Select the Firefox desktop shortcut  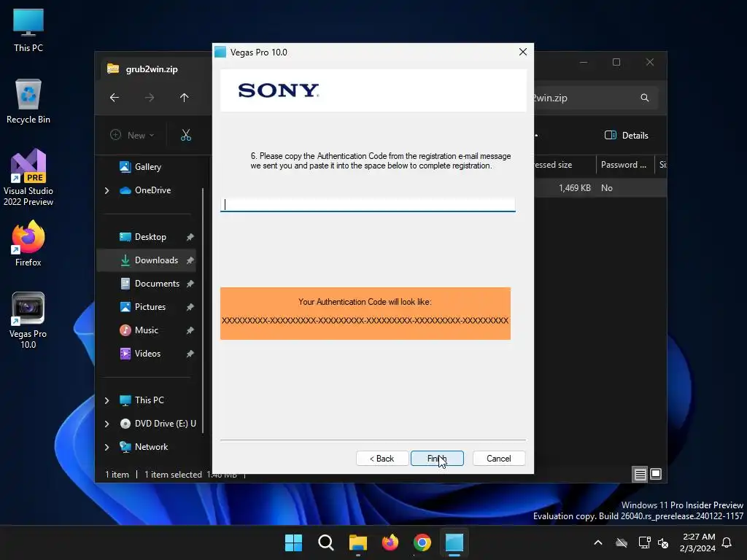click(x=28, y=244)
